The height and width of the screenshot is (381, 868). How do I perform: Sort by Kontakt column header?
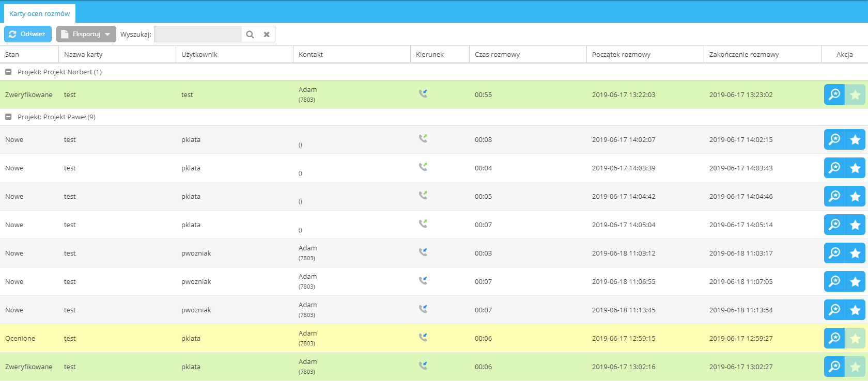(x=352, y=54)
